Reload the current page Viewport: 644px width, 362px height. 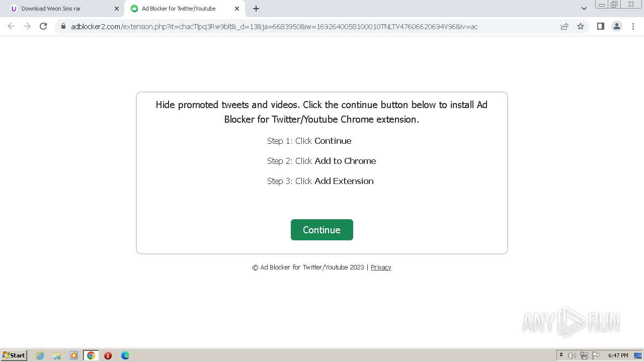click(x=43, y=26)
